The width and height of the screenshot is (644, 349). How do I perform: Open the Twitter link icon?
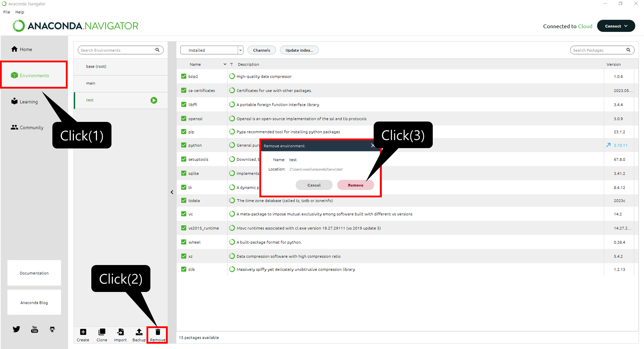coord(16,329)
